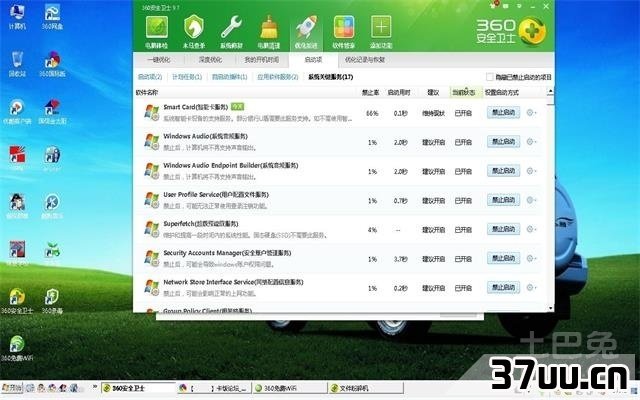Open the 电脑清理 broom icon
This screenshot has height=400, width=640.
pyautogui.click(x=269, y=31)
